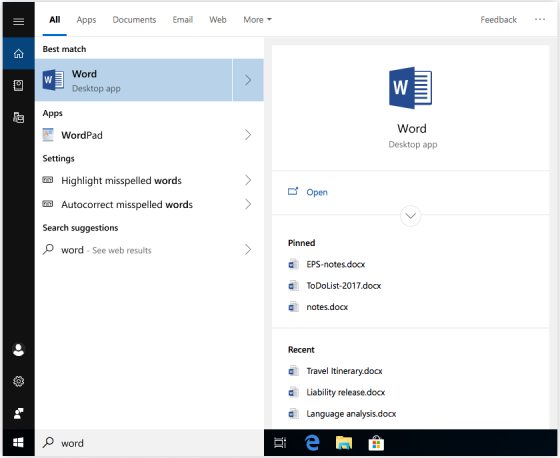Open recent file Liability release.docx
The width and height of the screenshot is (560, 458).
pyautogui.click(x=346, y=392)
